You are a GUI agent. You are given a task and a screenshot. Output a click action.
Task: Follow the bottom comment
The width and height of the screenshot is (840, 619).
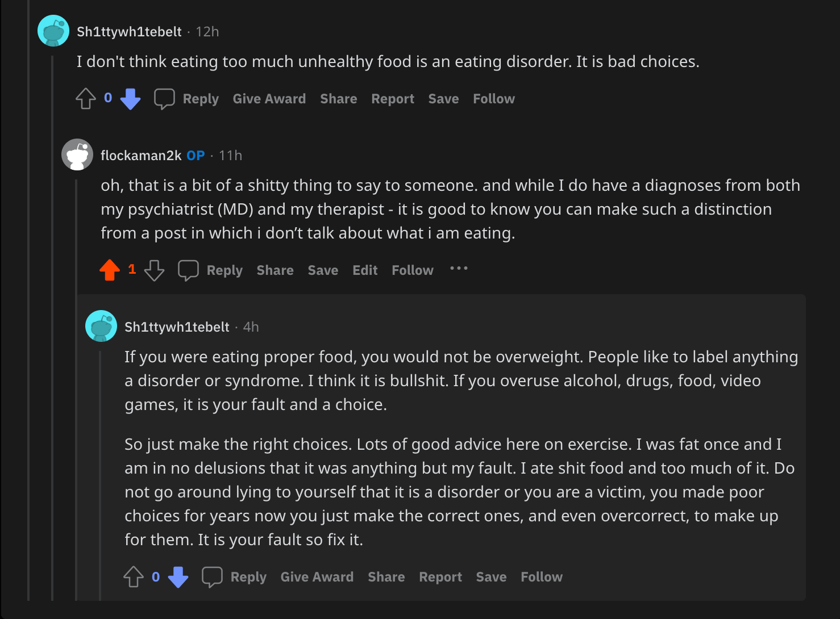point(540,576)
